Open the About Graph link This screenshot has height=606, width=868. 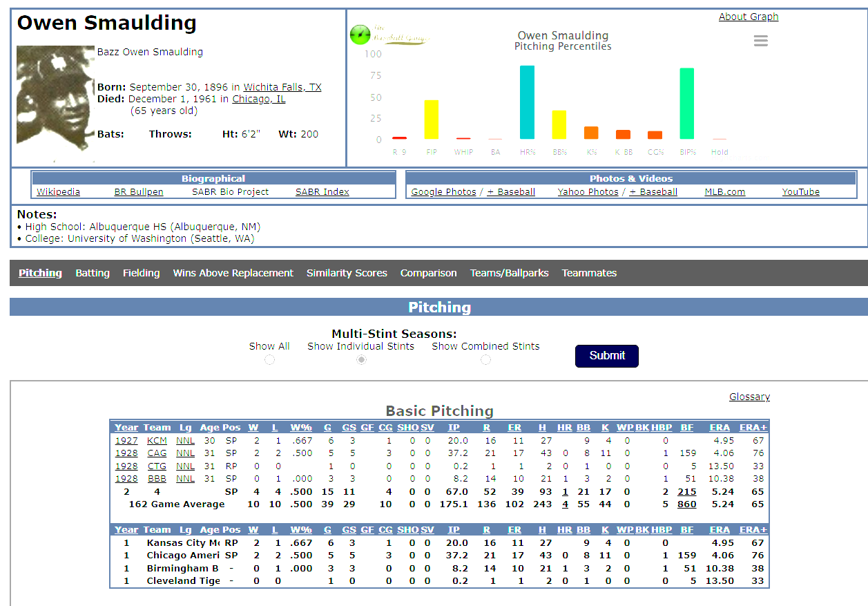pos(748,17)
